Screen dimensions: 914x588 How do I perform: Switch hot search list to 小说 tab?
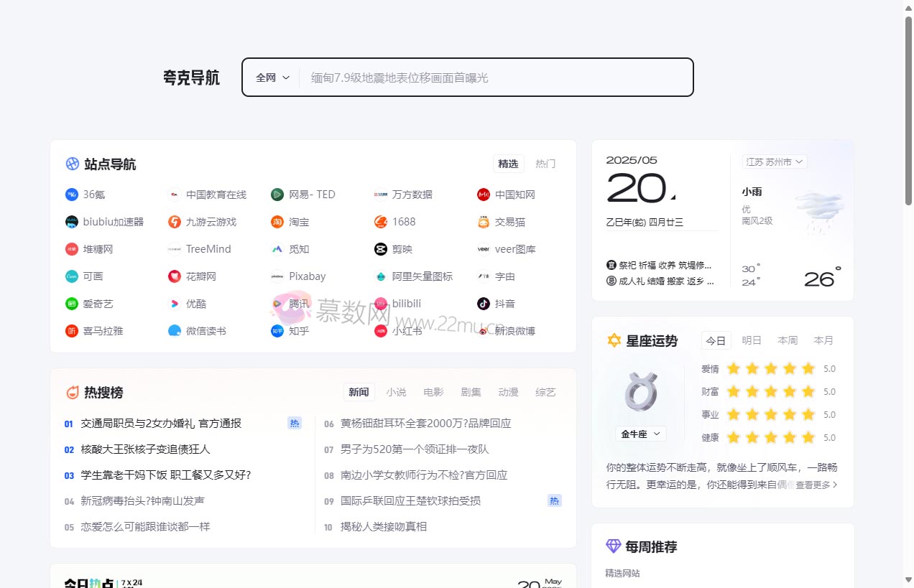coord(396,392)
